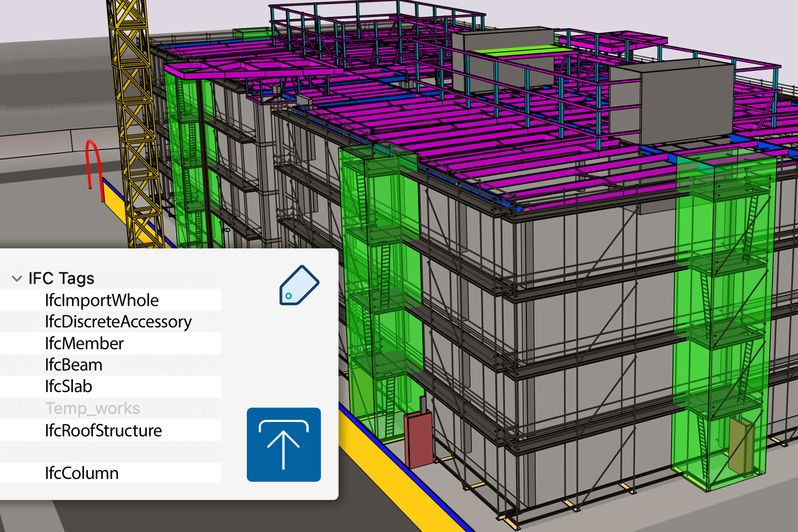The image size is (798, 532).
Task: Click the greyed-out Temp_works tag
Action: [x=93, y=408]
